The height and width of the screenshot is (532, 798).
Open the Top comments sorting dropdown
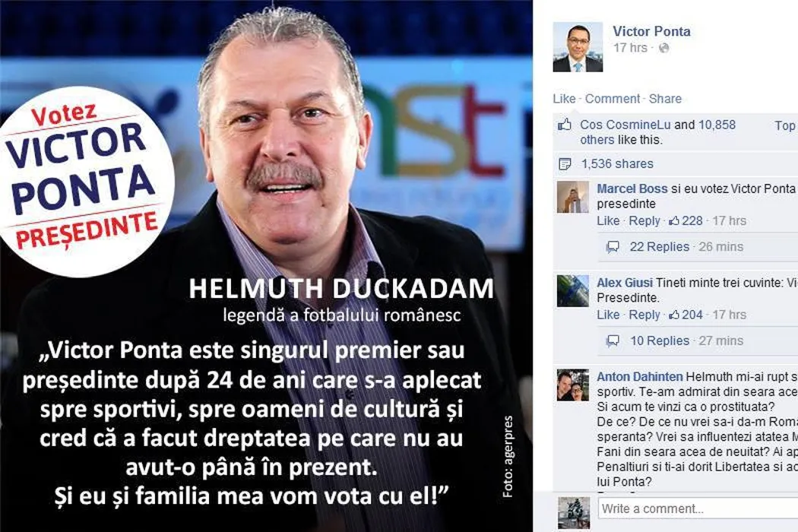click(786, 125)
